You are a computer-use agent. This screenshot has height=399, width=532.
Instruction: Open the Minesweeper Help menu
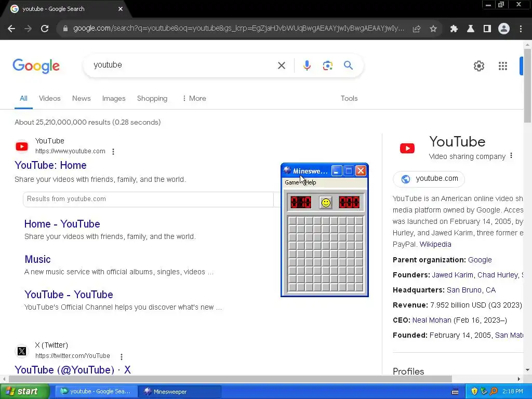[311, 182]
